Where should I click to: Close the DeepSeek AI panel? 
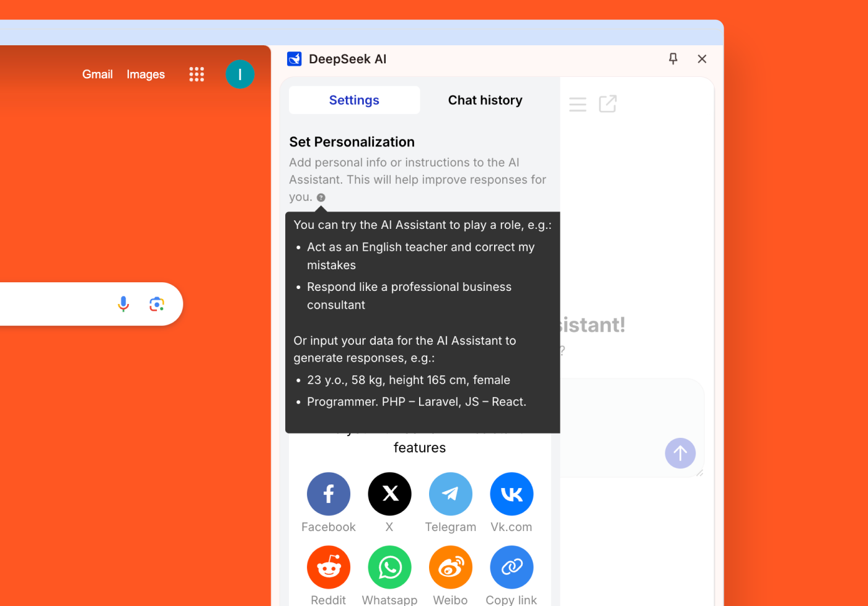tap(702, 59)
